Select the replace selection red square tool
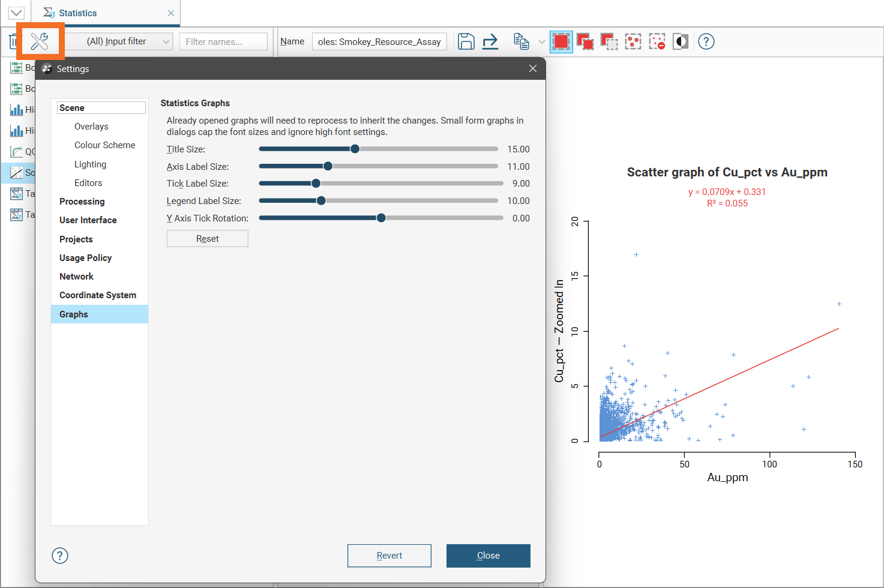 [x=561, y=41]
